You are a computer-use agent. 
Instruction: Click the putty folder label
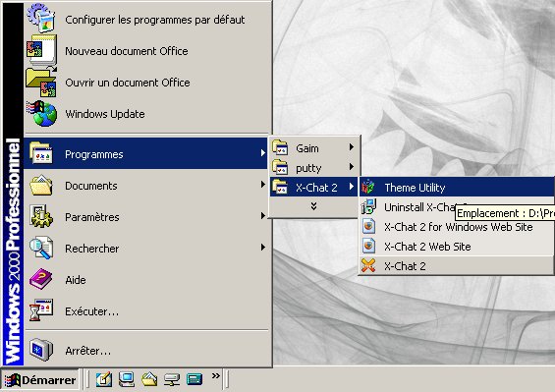[x=308, y=168]
